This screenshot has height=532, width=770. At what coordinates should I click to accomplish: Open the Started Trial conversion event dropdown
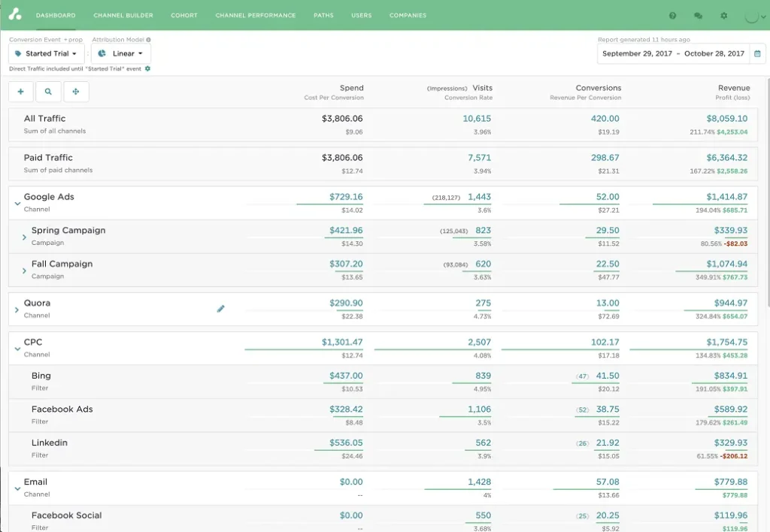(x=45, y=53)
